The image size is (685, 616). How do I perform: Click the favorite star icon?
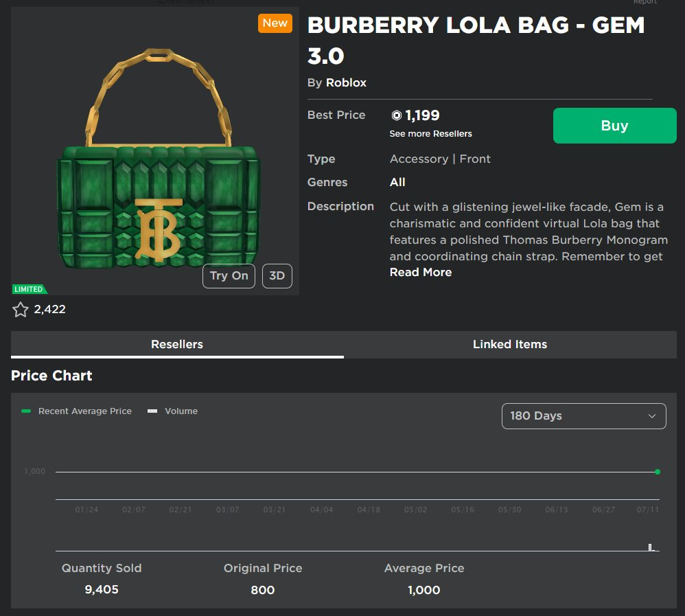[20, 310]
